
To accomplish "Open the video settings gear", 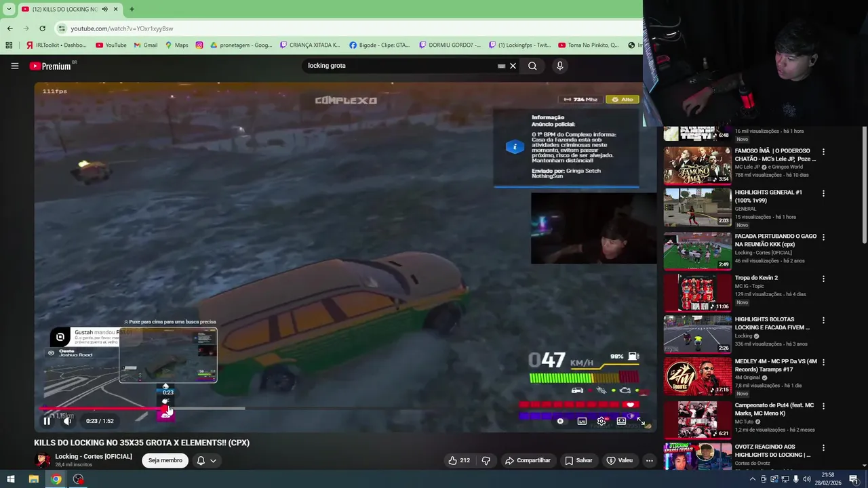I will tap(601, 421).
